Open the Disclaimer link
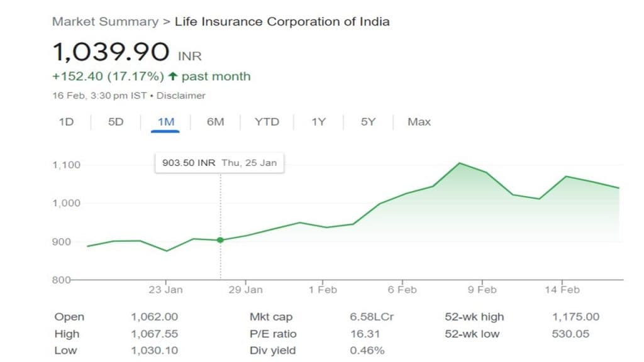 (181, 96)
